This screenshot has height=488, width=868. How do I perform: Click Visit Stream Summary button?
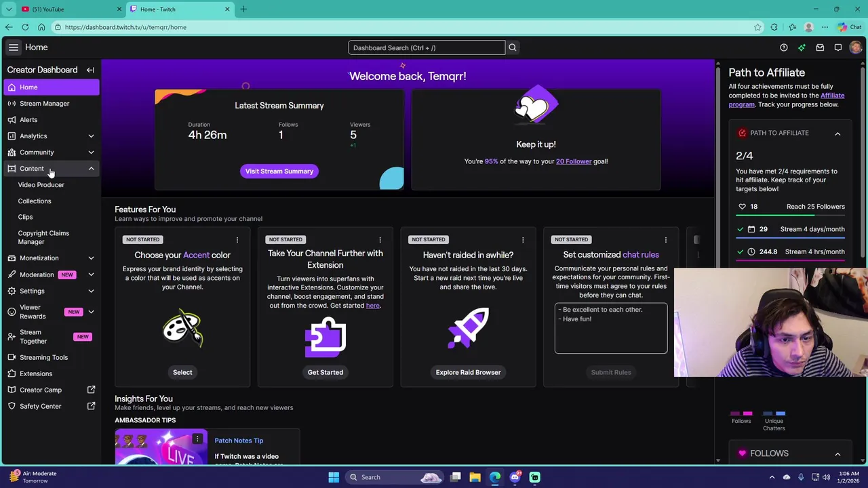279,171
